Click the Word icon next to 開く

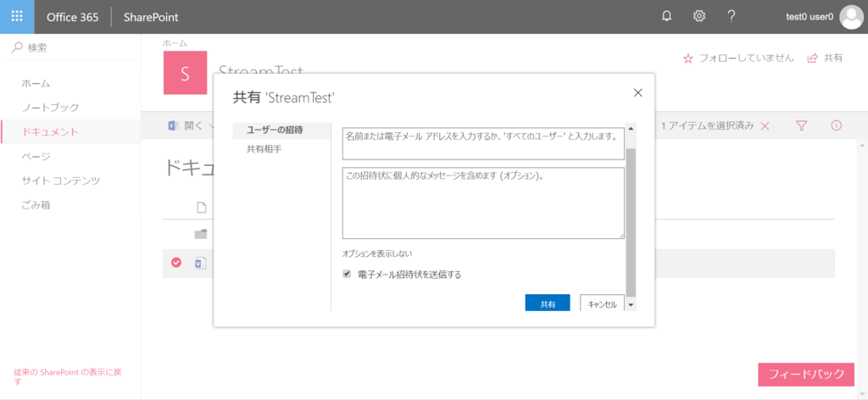click(x=173, y=125)
